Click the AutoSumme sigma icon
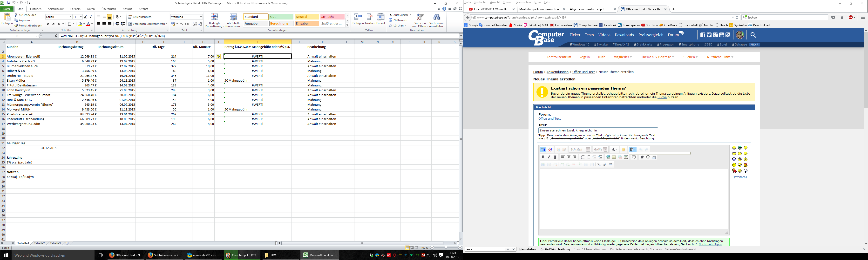868x260 pixels. point(391,15)
